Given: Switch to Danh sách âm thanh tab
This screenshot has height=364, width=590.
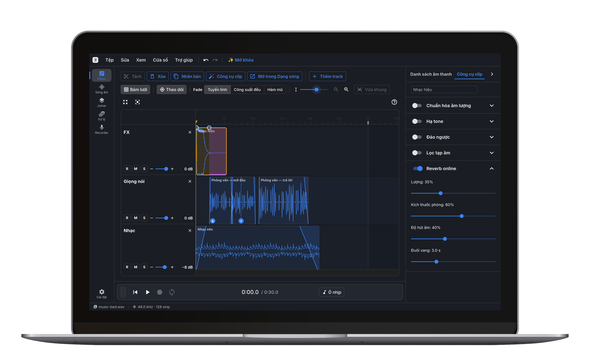Looking at the screenshot, I should [x=431, y=74].
